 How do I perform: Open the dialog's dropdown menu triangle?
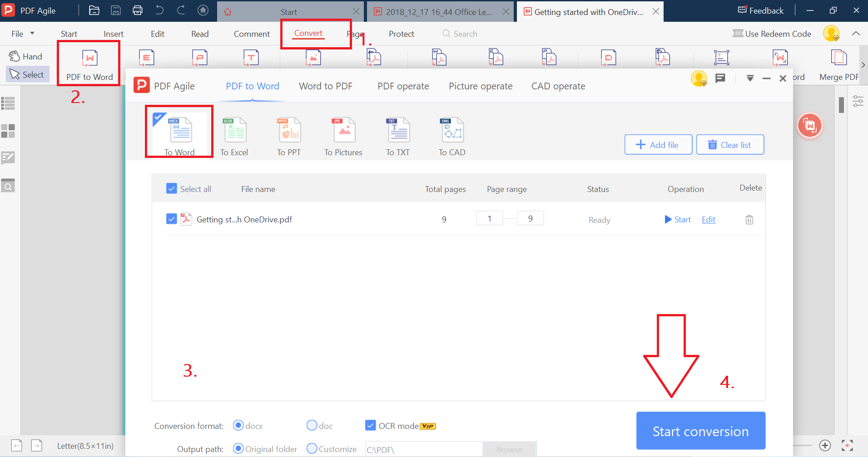point(750,79)
